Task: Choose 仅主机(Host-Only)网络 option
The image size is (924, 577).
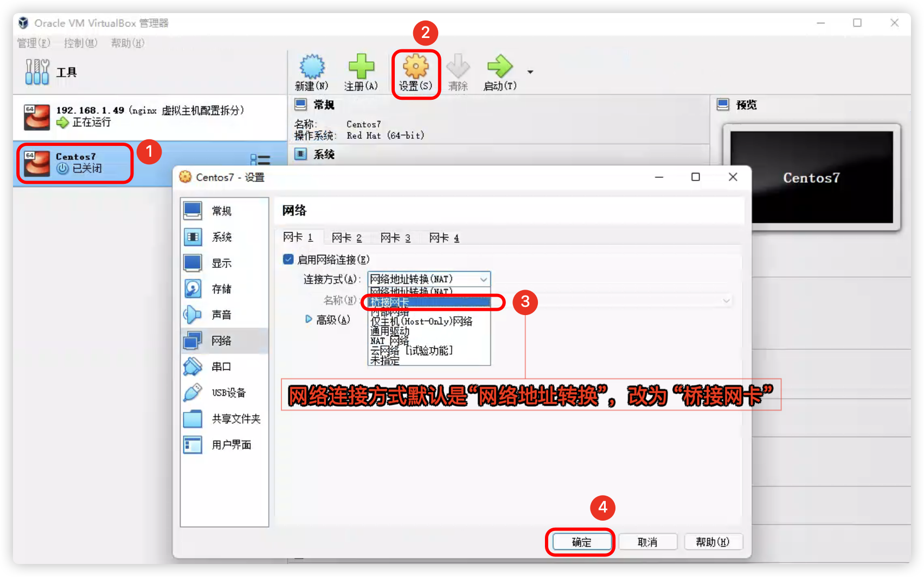Action: [429, 322]
